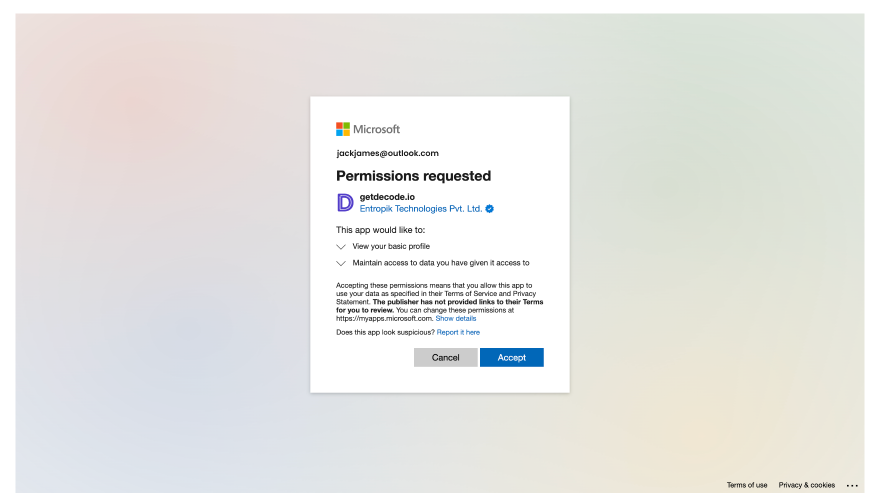Open the three-dot more options menu

point(852,485)
